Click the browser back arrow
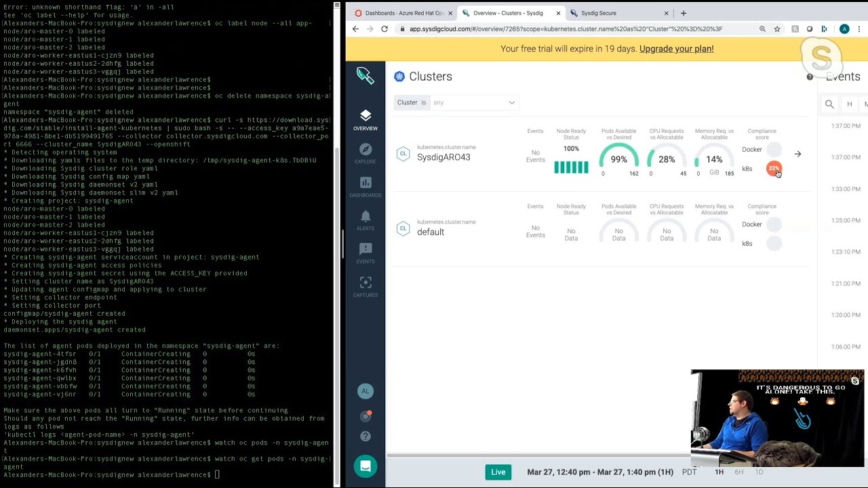 point(355,29)
